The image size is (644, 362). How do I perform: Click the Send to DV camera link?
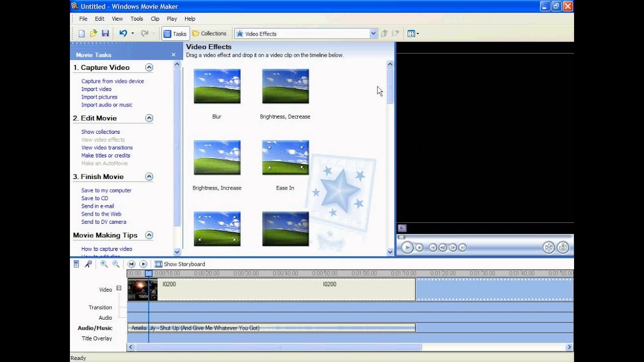coord(104,222)
